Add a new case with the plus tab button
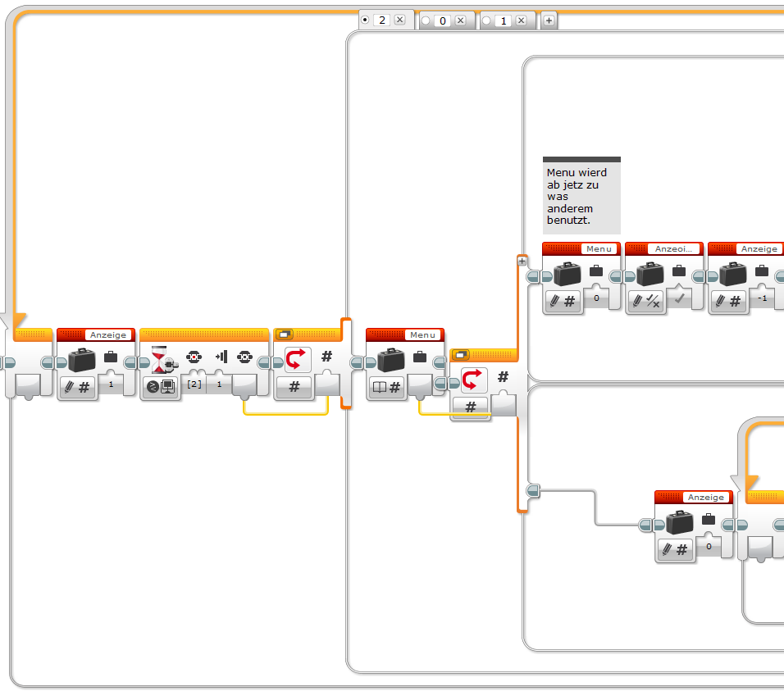Image resolution: width=784 pixels, height=696 pixels. pyautogui.click(x=549, y=20)
